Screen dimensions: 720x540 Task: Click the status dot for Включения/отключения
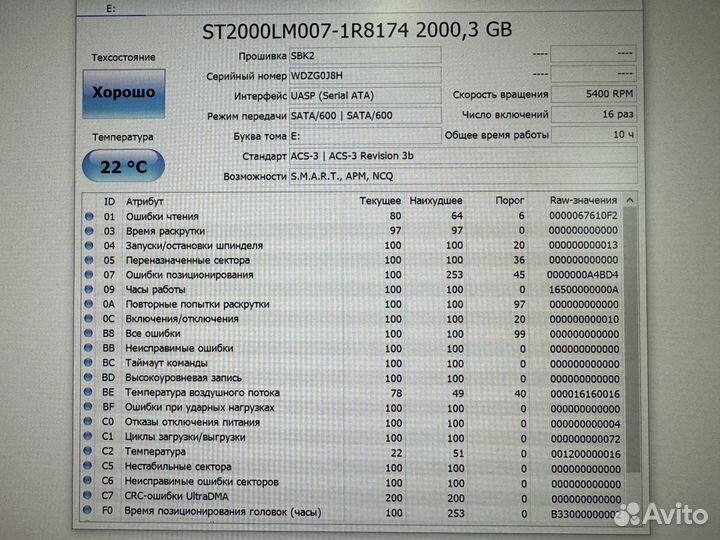89,319
